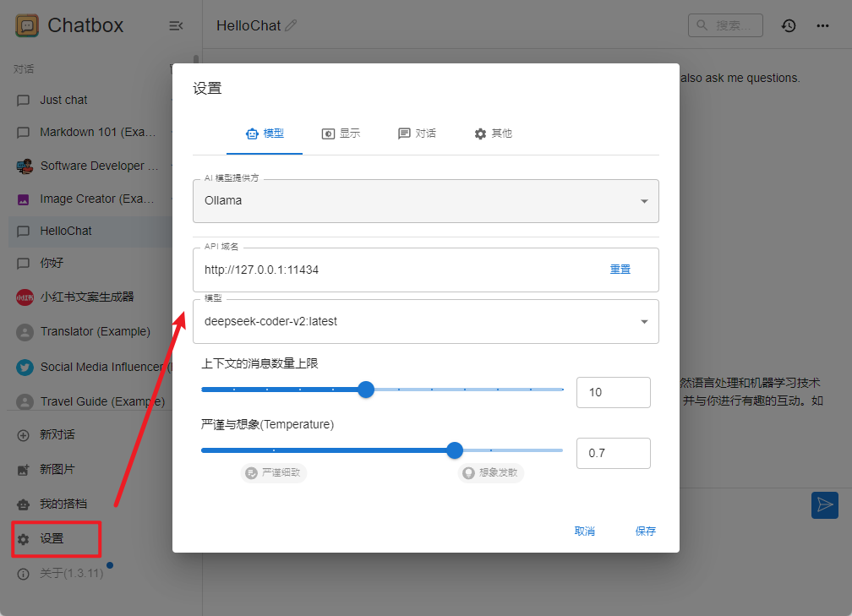This screenshot has width=852, height=616.
Task: Open the AI provider dropdown showing Ollama
Action: 426,201
